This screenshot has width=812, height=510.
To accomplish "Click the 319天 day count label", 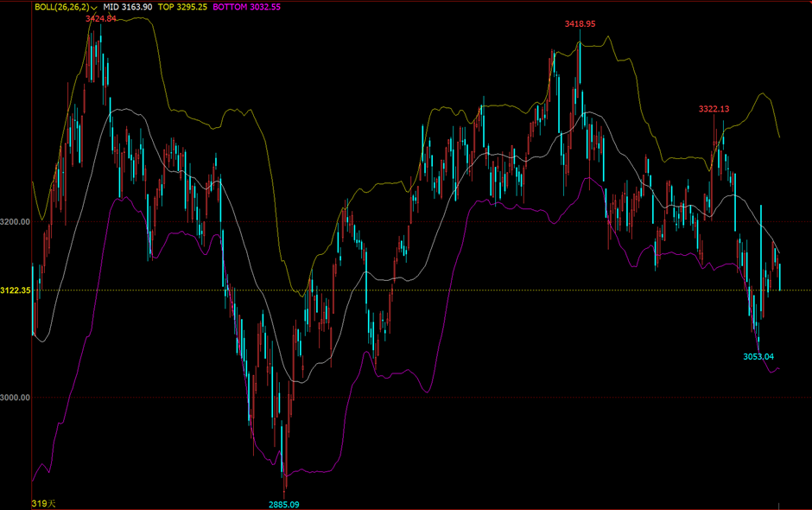I will pyautogui.click(x=43, y=503).
